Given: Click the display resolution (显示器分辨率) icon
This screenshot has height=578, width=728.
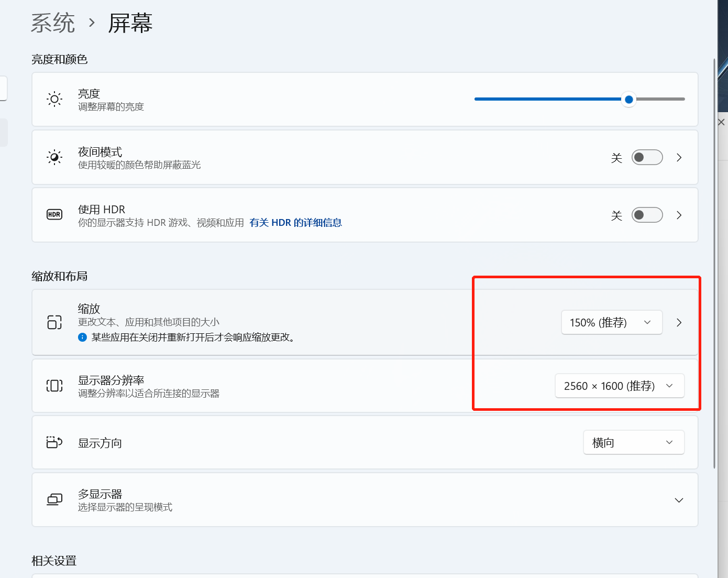Looking at the screenshot, I should pyautogui.click(x=54, y=386).
